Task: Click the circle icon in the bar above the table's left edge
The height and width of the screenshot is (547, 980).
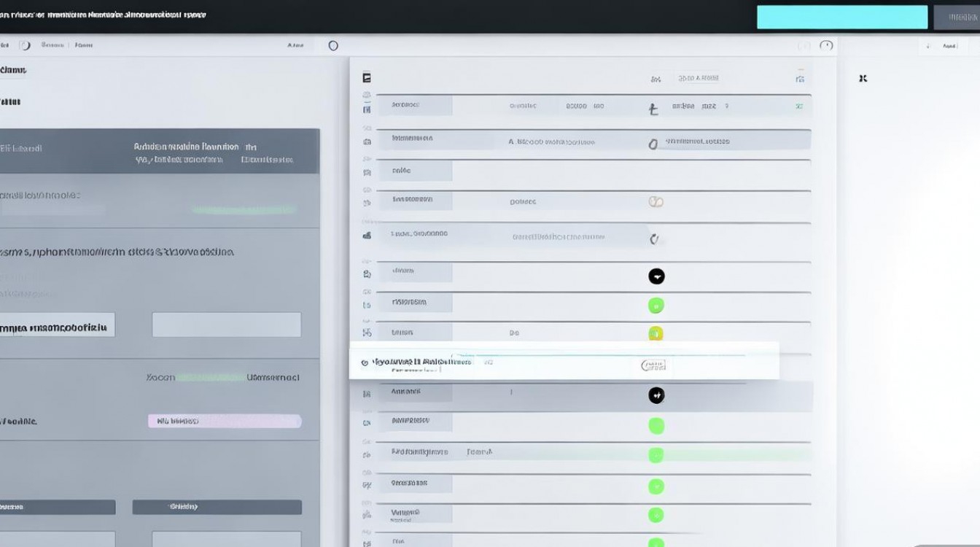Action: tap(333, 45)
